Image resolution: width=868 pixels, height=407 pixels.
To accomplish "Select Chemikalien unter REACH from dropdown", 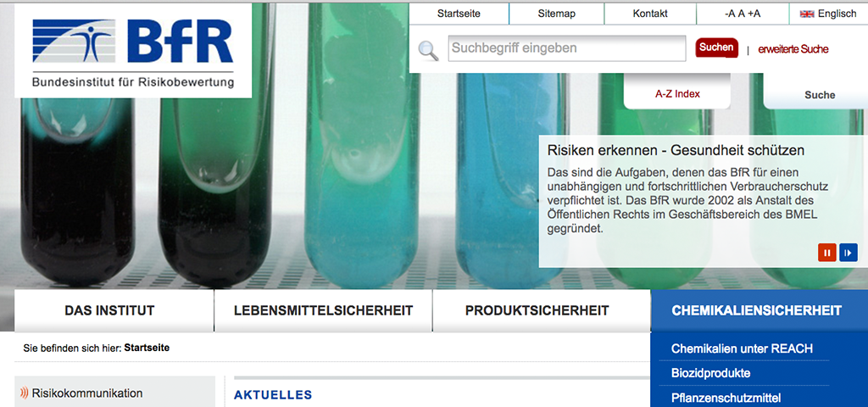I will [742, 348].
